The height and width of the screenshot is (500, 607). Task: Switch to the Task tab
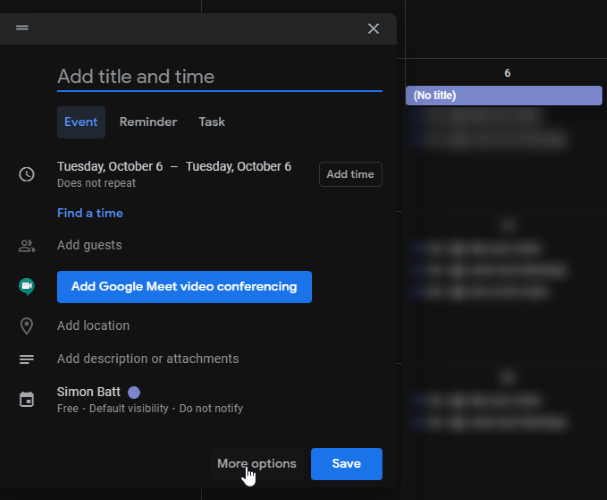[x=211, y=122]
